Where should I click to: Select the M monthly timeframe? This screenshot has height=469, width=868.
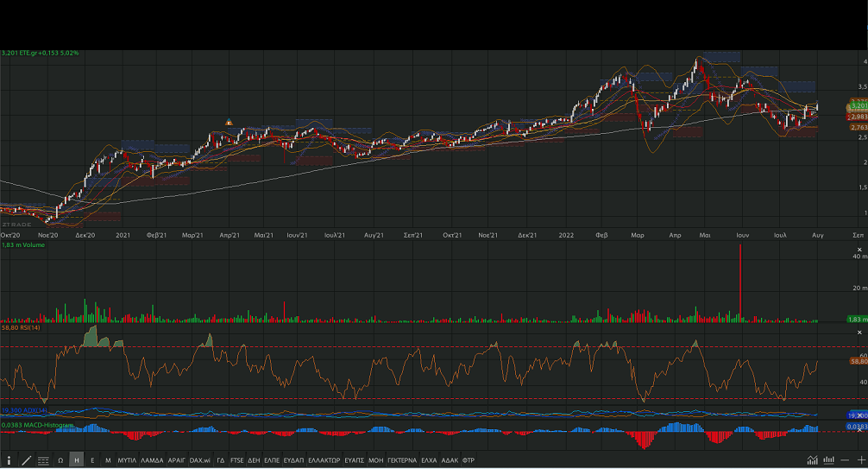pyautogui.click(x=108, y=460)
